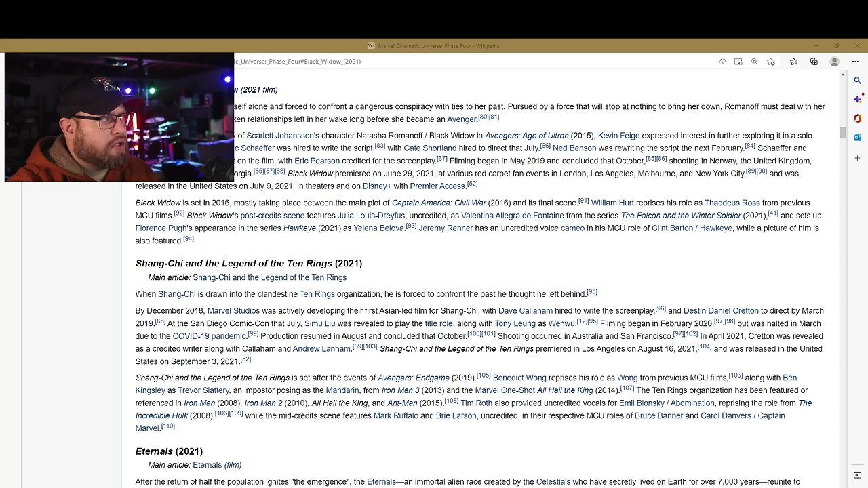This screenshot has width=868, height=488.
Task: Click the scrollbar up arrow
Action: 843,75
